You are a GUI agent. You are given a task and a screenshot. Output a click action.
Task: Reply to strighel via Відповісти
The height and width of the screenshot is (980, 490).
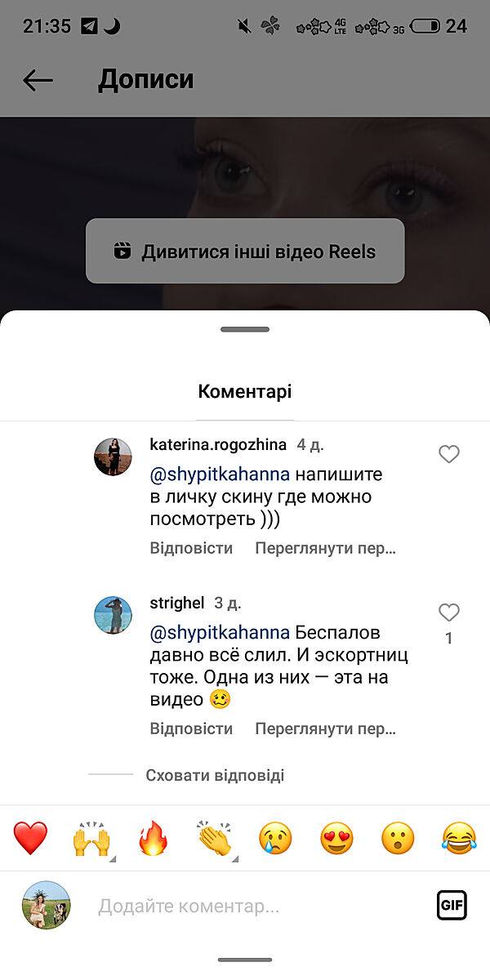coord(191,728)
